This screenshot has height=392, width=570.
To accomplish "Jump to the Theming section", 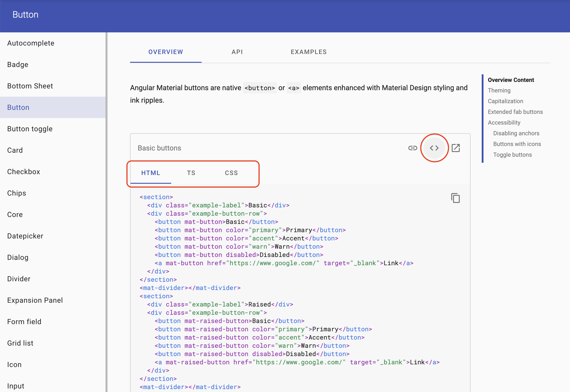I will [x=499, y=90].
